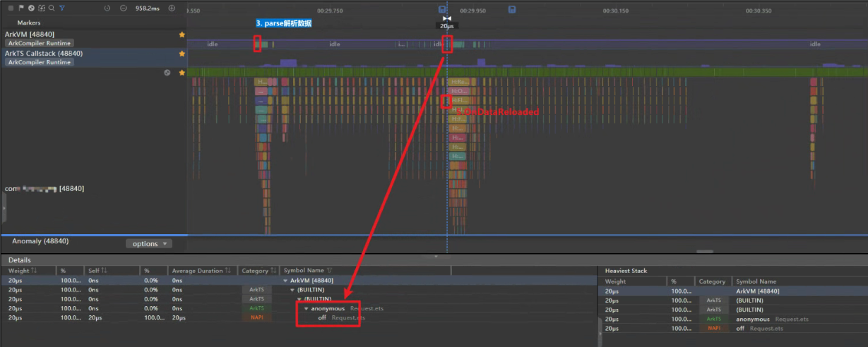Image resolution: width=868 pixels, height=347 pixels.
Task: Toggle favorite star on ArkVM lane
Action: (182, 35)
